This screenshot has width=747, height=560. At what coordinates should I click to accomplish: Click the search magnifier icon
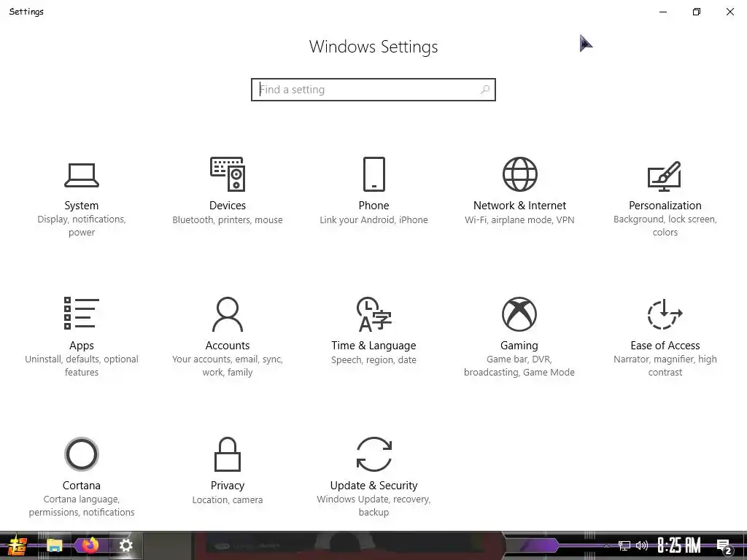pyautogui.click(x=485, y=90)
